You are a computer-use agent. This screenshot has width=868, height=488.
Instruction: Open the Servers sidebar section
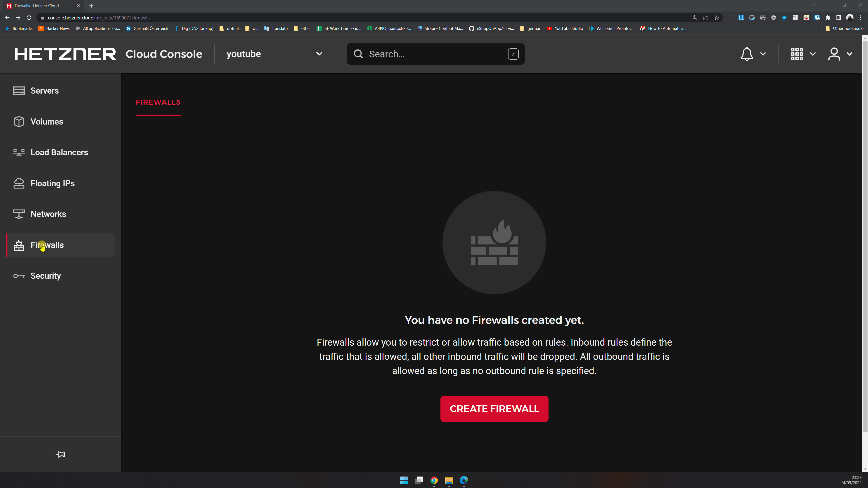click(44, 91)
